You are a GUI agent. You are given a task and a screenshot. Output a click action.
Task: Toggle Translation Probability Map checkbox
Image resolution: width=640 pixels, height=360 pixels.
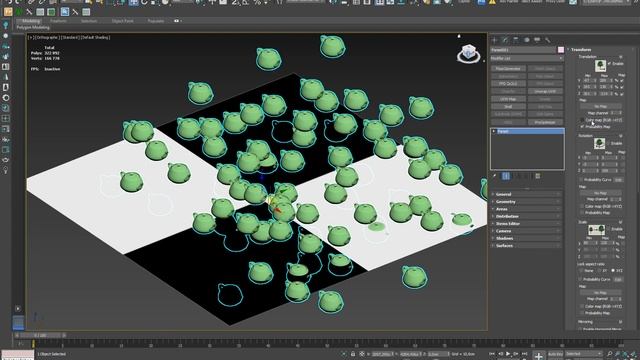[x=582, y=127]
